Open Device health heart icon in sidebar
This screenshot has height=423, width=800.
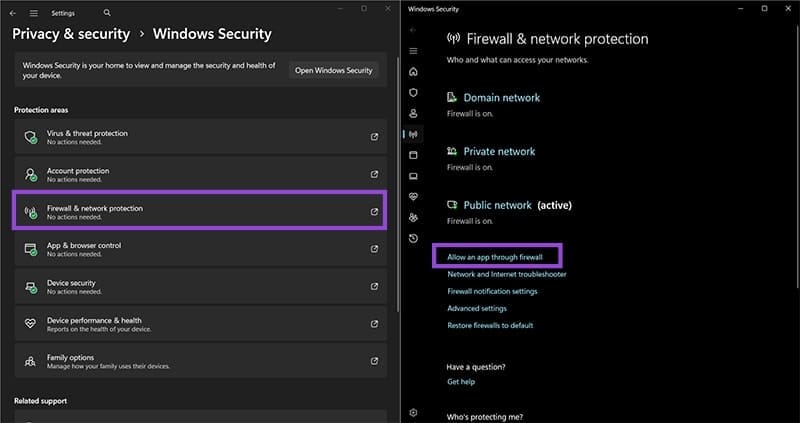pyautogui.click(x=413, y=196)
